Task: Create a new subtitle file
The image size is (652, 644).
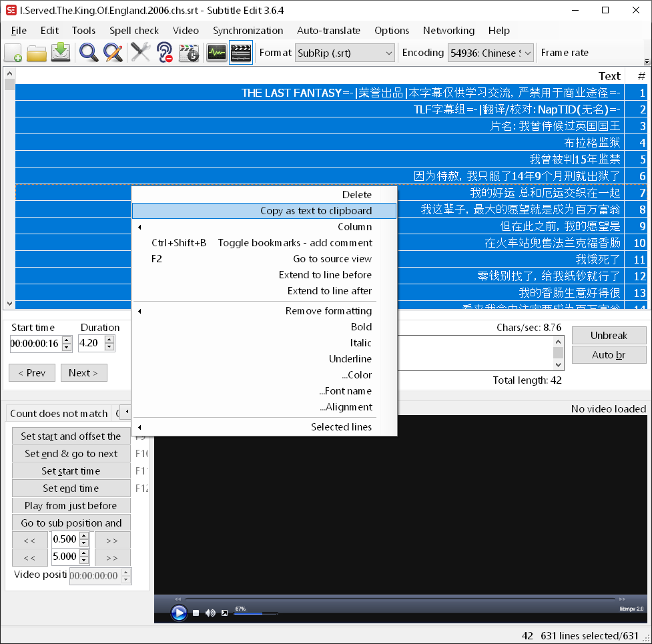Action: point(13,53)
